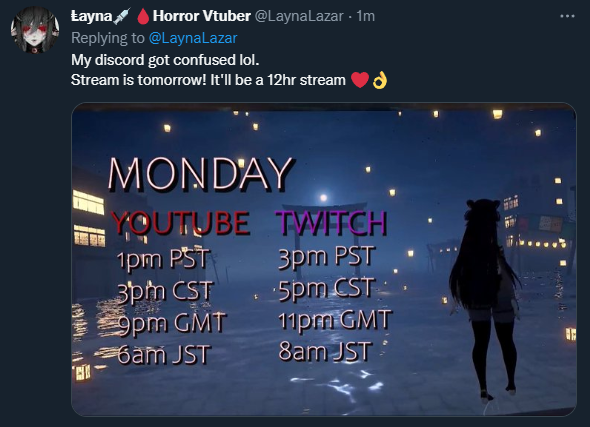Open the stream schedule media image
The image size is (590, 427).
[324, 259]
